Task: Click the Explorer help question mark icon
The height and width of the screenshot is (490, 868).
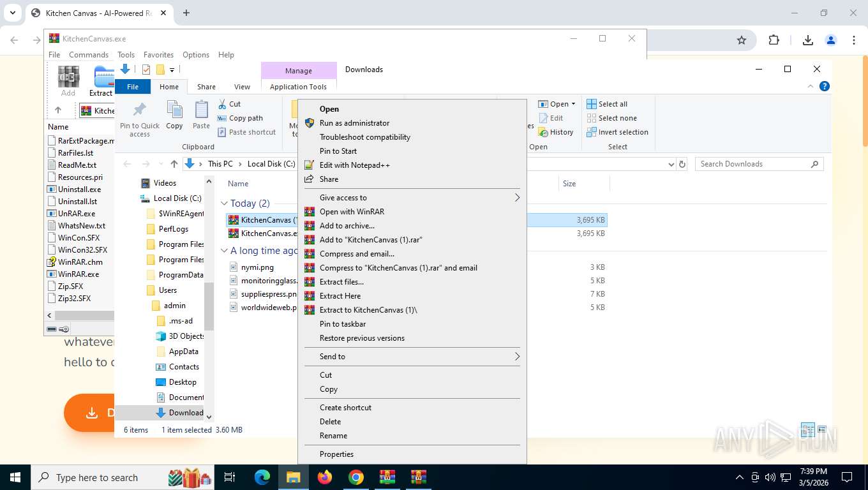Action: pyautogui.click(x=825, y=86)
